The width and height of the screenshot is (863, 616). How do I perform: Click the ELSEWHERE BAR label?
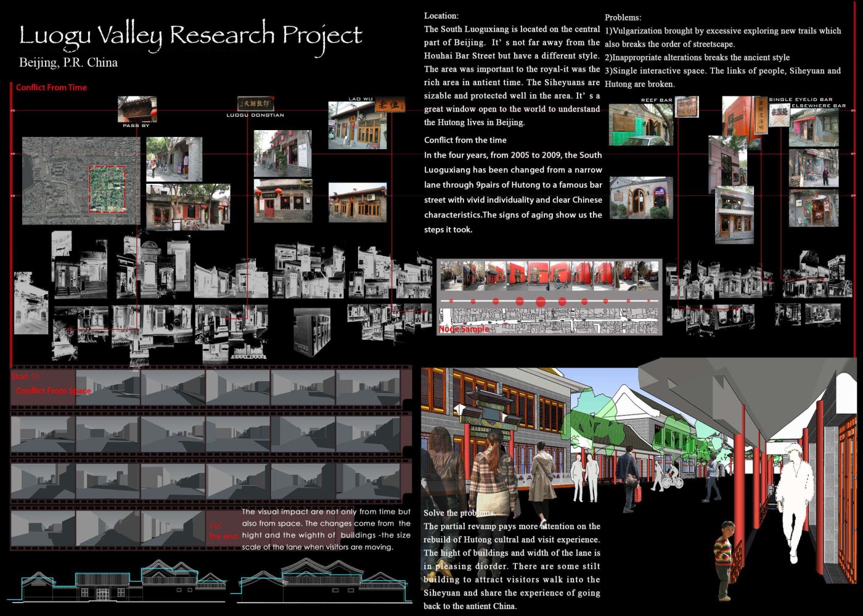pos(818,106)
